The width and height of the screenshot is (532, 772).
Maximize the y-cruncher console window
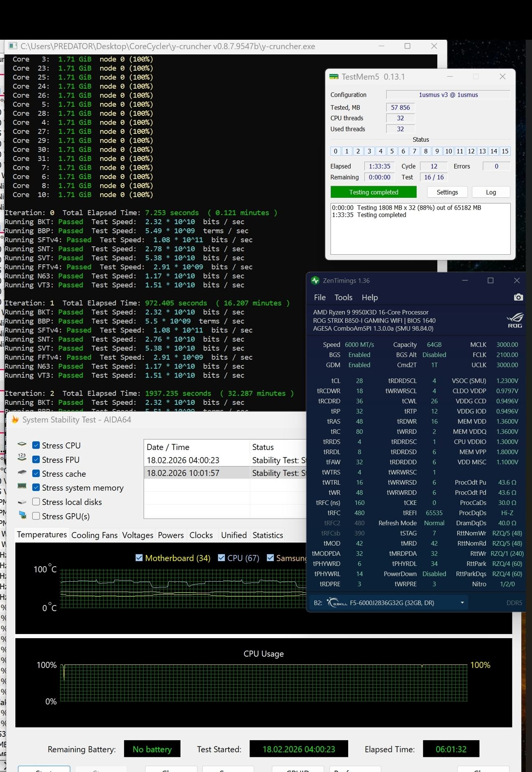[x=407, y=46]
